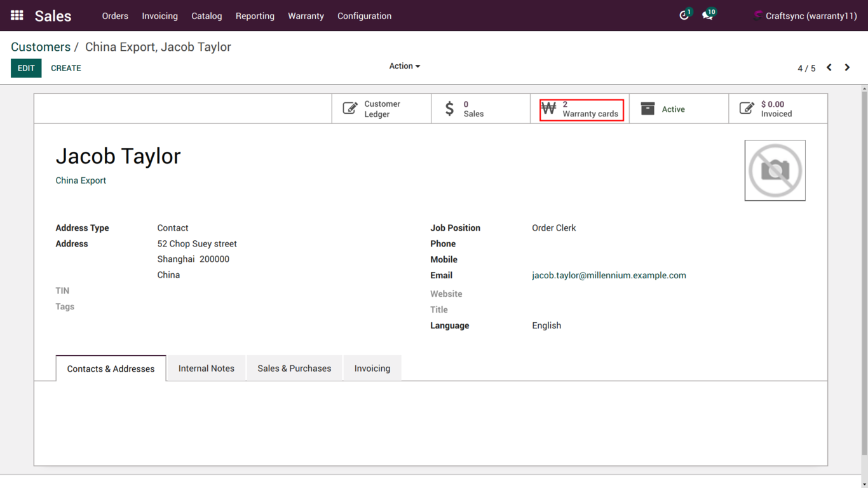Click the China Export company link
The height and width of the screenshot is (488, 868).
(81, 180)
